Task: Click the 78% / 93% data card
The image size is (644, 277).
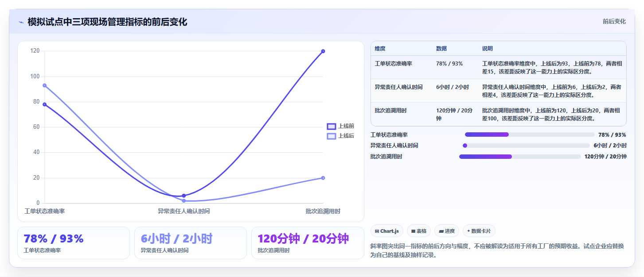Action: point(74,243)
